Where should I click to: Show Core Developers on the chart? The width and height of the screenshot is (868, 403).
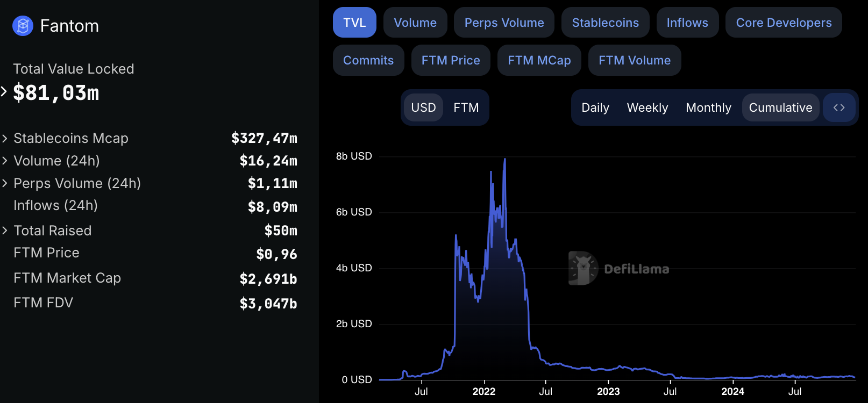pyautogui.click(x=784, y=23)
